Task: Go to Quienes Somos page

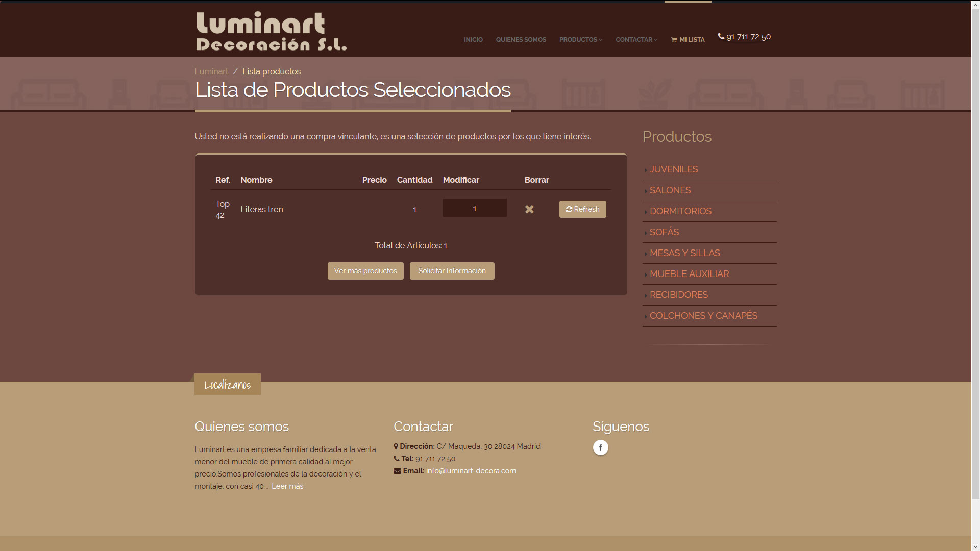Action: click(x=521, y=40)
